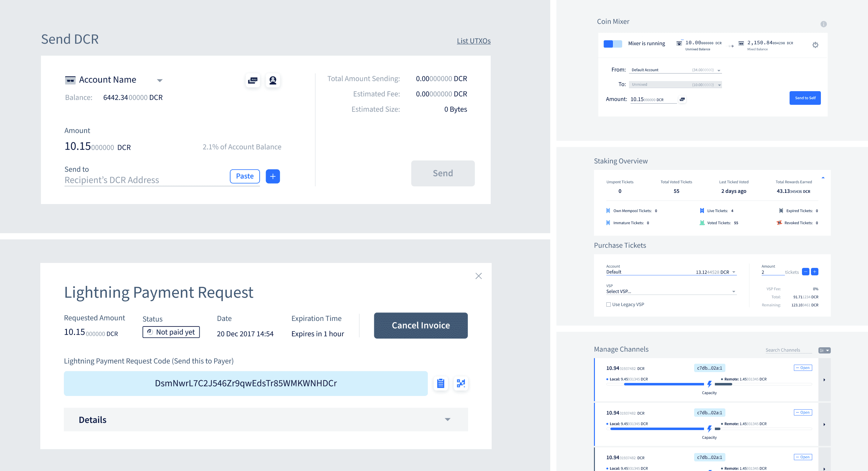Copy the payment request code to clipboard
868x471 pixels.
pyautogui.click(x=441, y=383)
